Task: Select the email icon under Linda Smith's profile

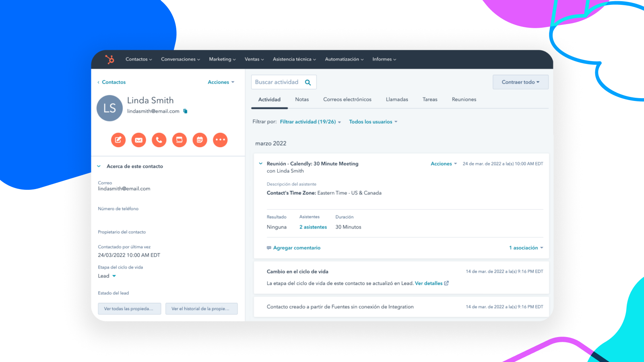Action: (138, 140)
